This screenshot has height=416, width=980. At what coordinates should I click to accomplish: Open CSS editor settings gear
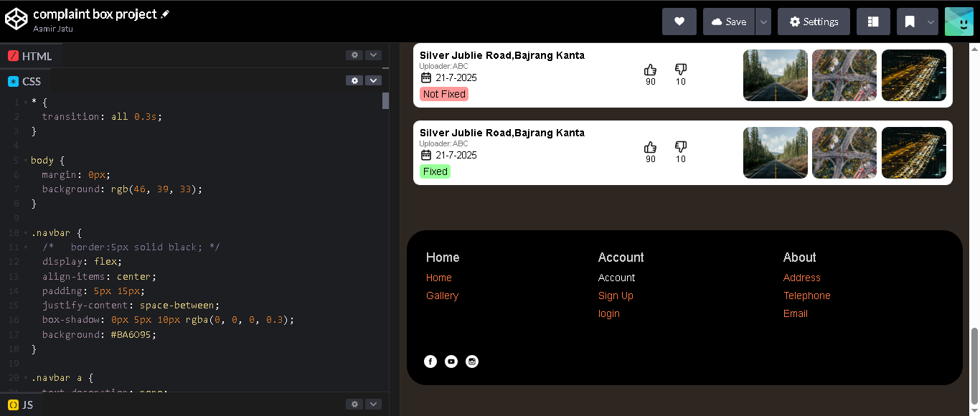tap(354, 80)
